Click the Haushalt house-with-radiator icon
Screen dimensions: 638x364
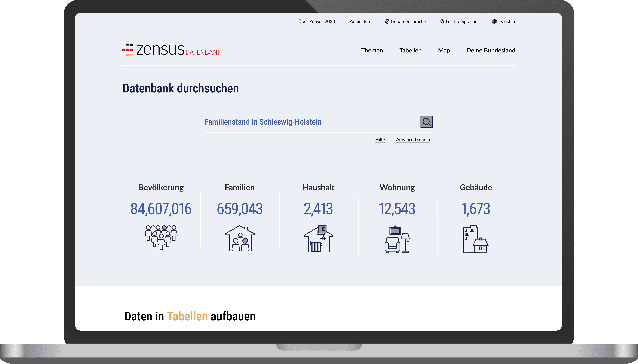coord(318,239)
